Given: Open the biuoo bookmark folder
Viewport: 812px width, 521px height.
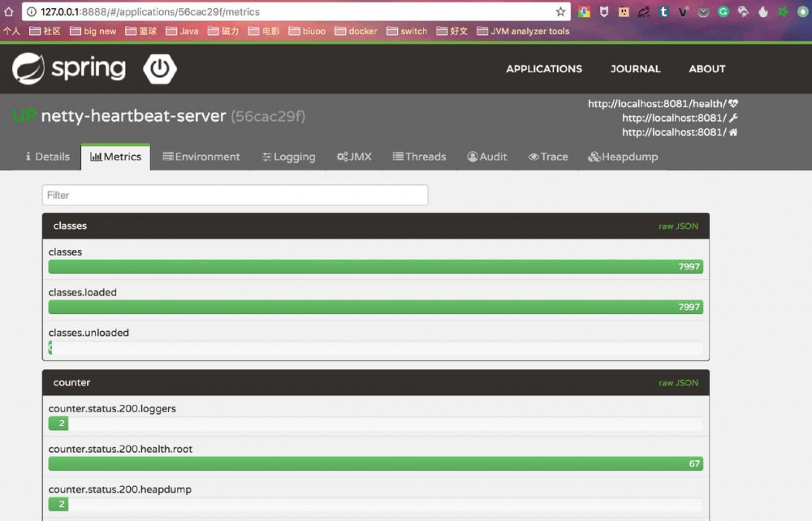Looking at the screenshot, I should (x=307, y=31).
